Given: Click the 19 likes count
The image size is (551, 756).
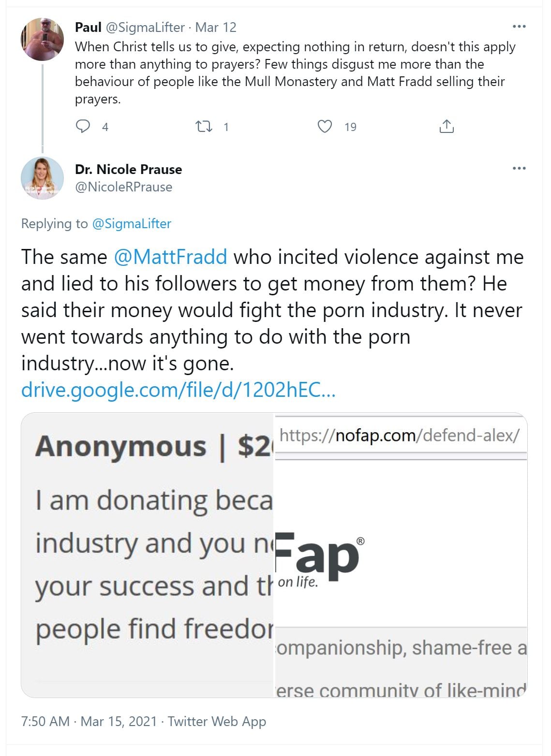Looking at the screenshot, I should coord(350,127).
